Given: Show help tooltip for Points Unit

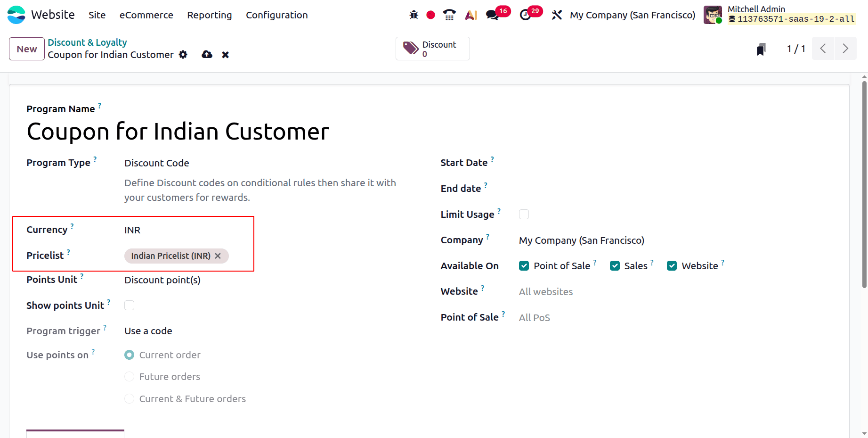Looking at the screenshot, I should point(81,276).
